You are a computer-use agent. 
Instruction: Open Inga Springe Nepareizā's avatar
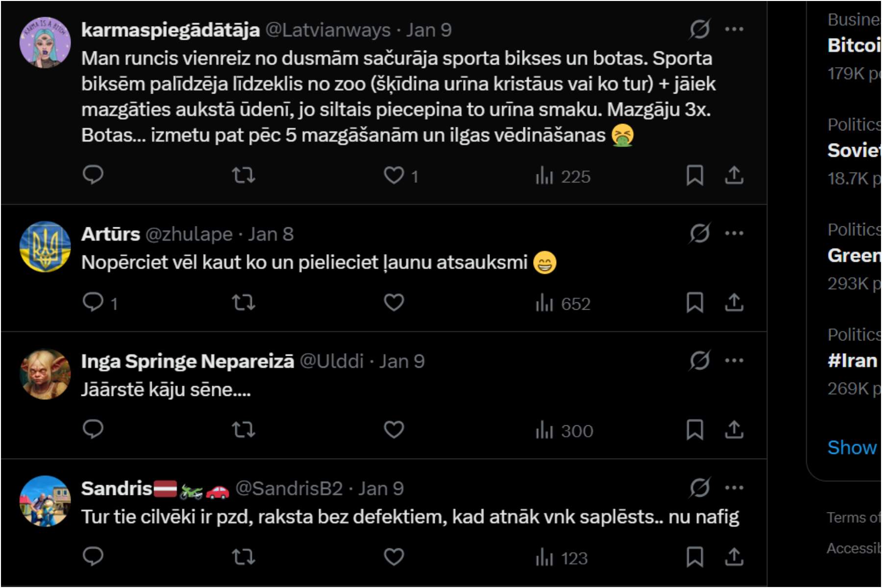(x=45, y=374)
